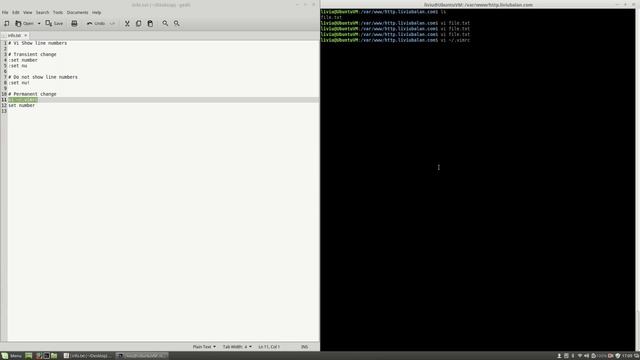Create a new document in gedit
The image size is (640, 360).
(x=7, y=24)
